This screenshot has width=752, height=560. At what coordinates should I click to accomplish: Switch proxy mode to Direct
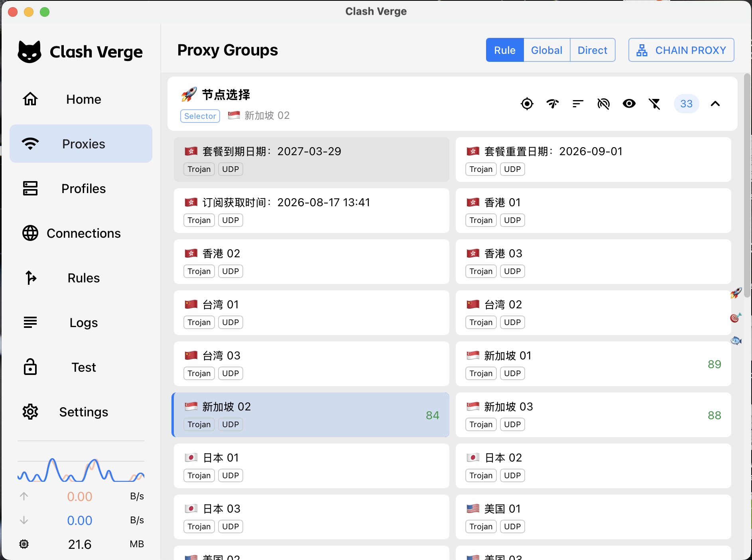coord(593,50)
